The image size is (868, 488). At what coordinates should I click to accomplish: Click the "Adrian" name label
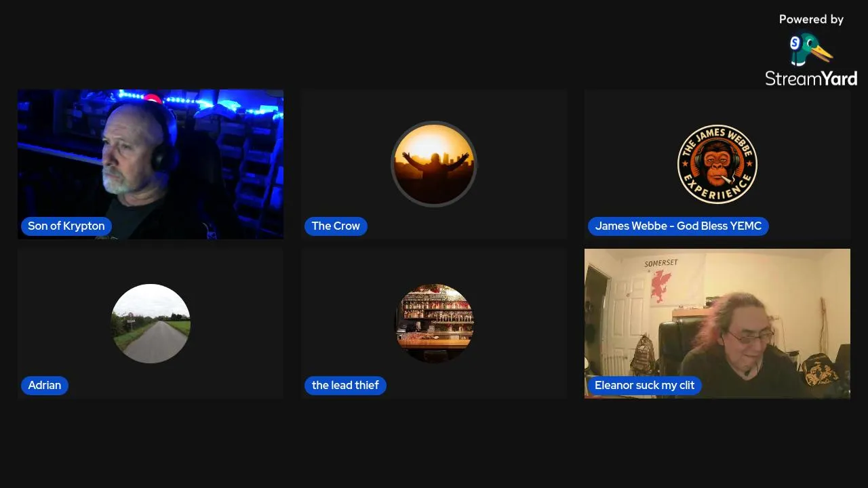point(45,385)
